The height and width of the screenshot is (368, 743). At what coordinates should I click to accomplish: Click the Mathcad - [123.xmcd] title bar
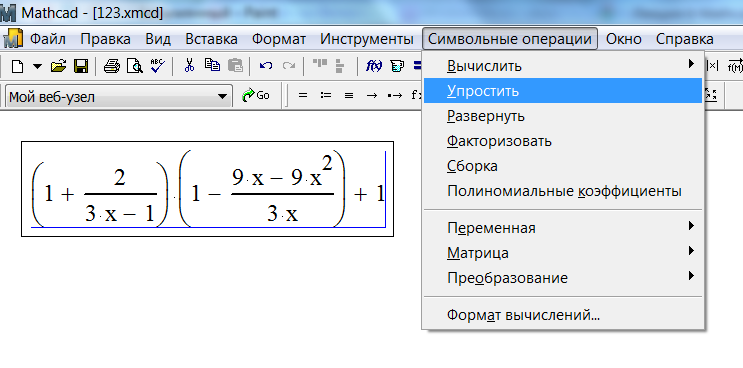pyautogui.click(x=372, y=12)
